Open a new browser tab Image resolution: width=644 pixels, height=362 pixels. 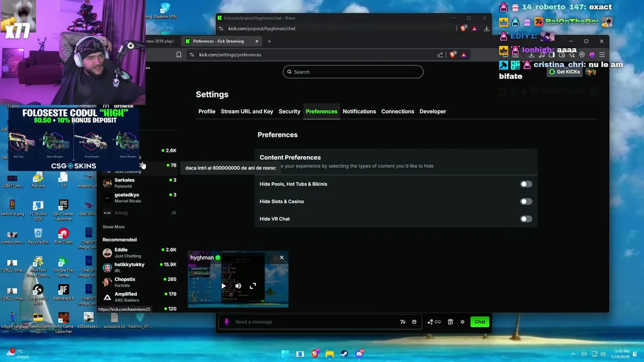click(x=269, y=41)
